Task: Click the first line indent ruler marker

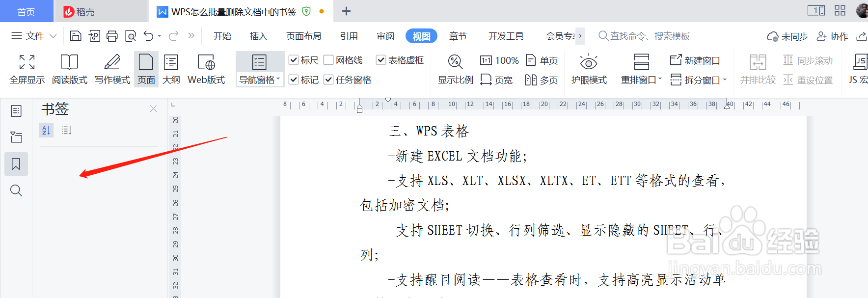Action: (388, 100)
